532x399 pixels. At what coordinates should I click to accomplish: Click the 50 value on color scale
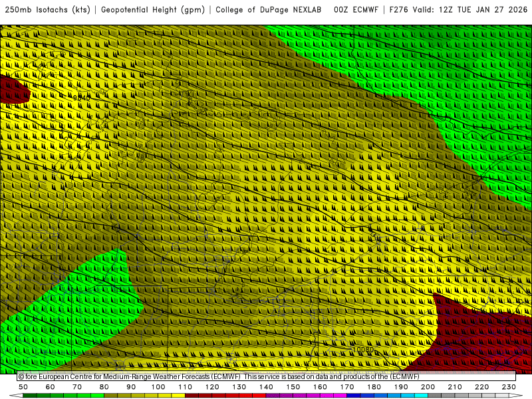click(x=23, y=387)
